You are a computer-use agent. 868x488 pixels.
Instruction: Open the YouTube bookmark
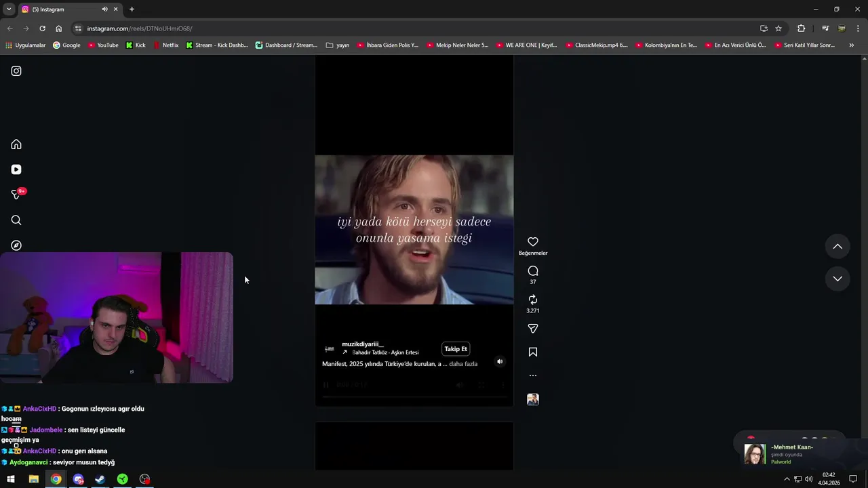[103, 45]
